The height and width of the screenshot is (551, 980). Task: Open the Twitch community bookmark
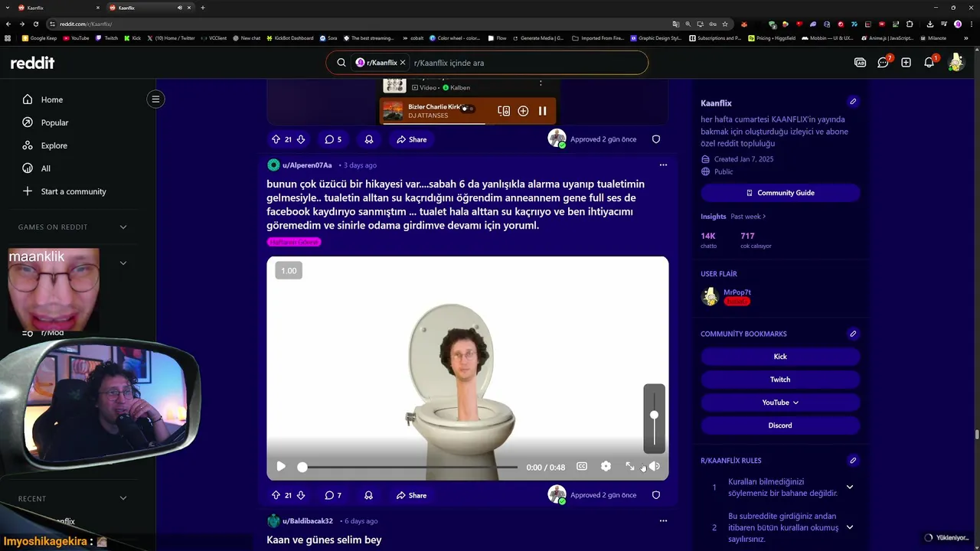(780, 380)
